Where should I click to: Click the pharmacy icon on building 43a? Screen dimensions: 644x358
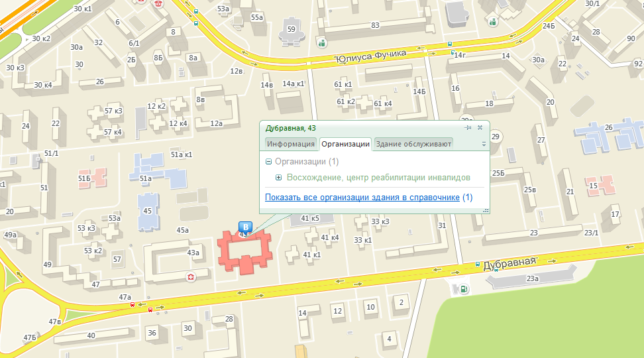click(191, 276)
